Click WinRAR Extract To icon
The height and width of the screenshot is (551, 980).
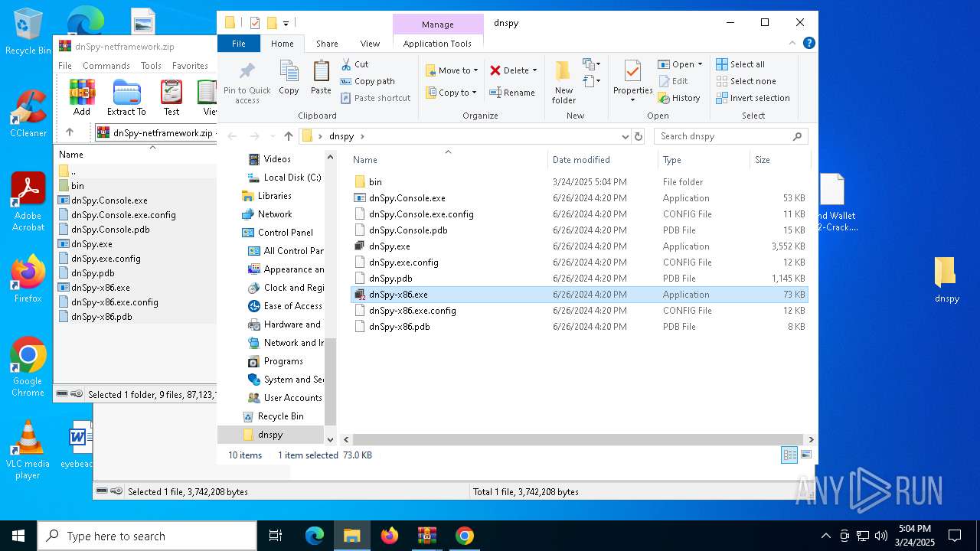pyautogui.click(x=126, y=97)
